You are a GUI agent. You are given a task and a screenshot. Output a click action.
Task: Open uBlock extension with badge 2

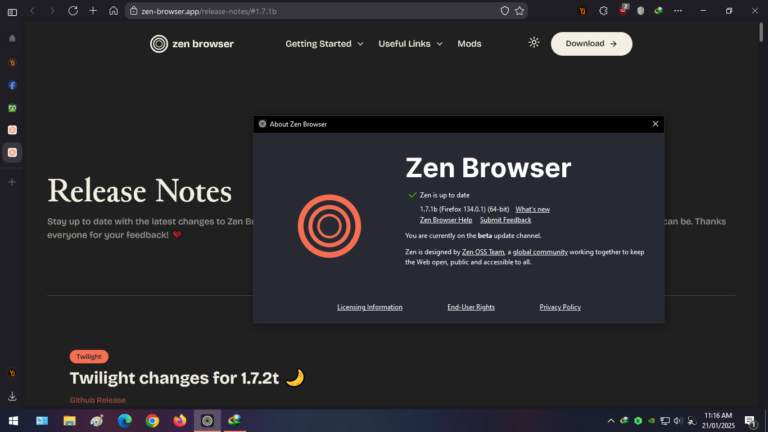pyautogui.click(x=623, y=10)
